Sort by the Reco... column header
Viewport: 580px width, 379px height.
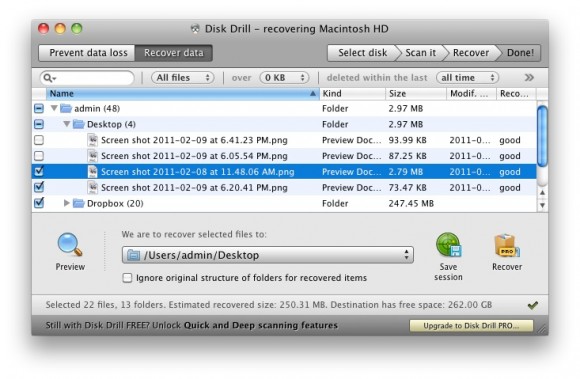click(516, 94)
